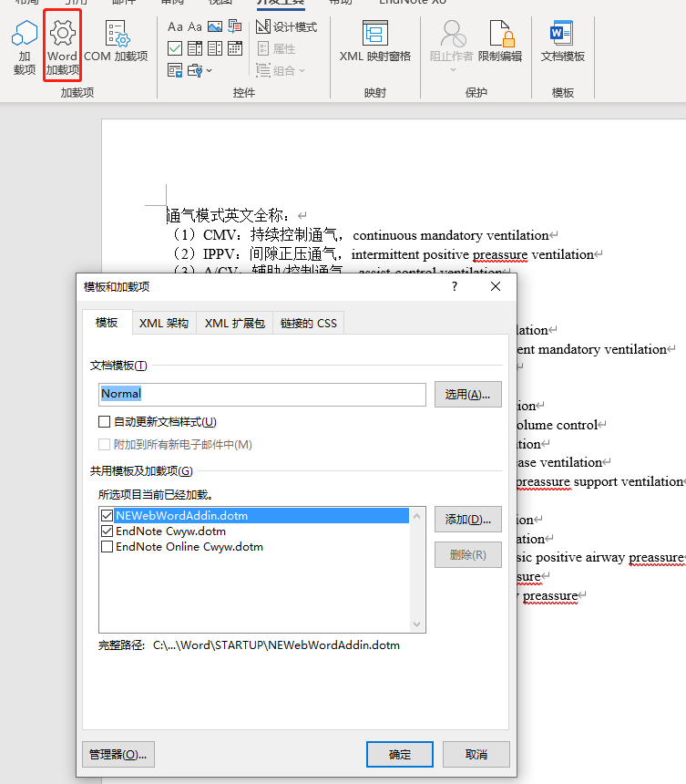Click the dialog help question mark

click(455, 286)
